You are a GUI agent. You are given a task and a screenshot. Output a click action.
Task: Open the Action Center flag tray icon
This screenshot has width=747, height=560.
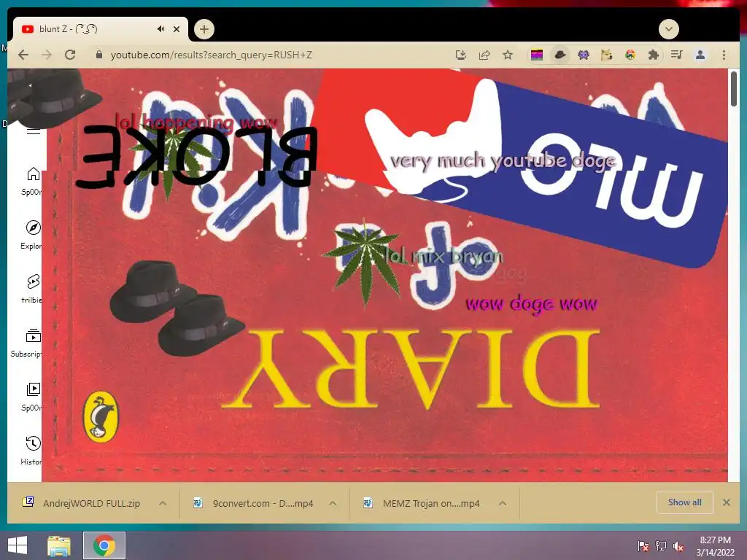[x=643, y=545]
